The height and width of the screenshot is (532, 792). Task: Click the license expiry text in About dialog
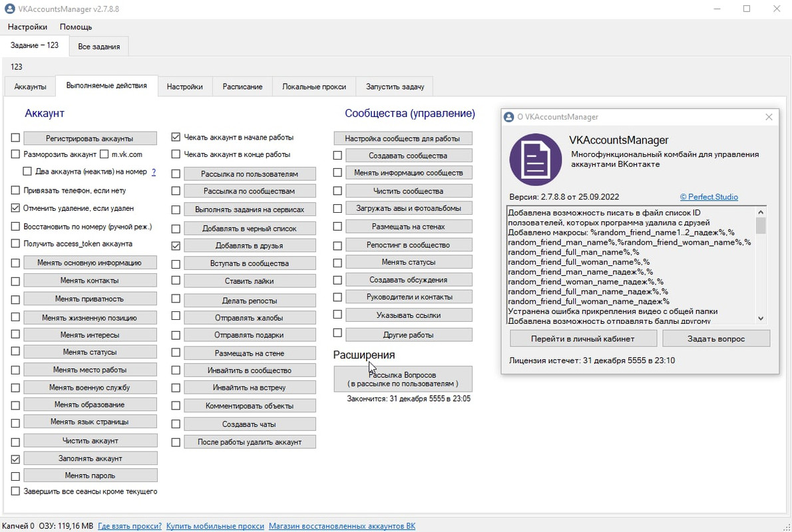coord(592,360)
